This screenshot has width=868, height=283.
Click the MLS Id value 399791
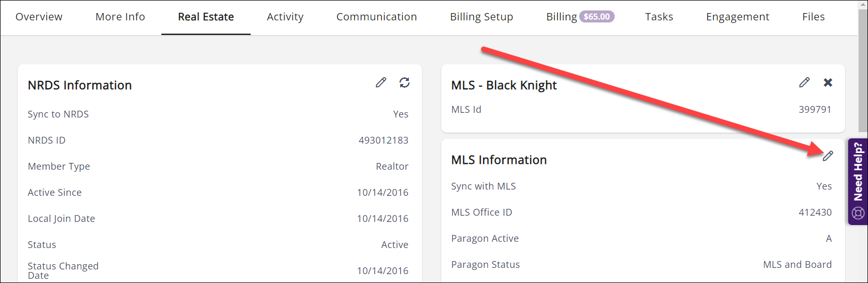[x=815, y=110]
